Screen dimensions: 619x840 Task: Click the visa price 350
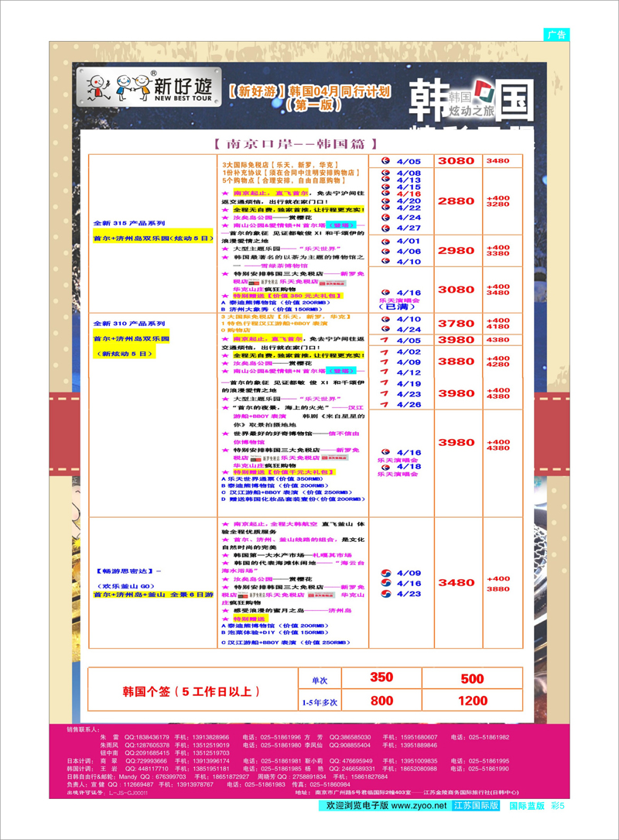click(381, 677)
